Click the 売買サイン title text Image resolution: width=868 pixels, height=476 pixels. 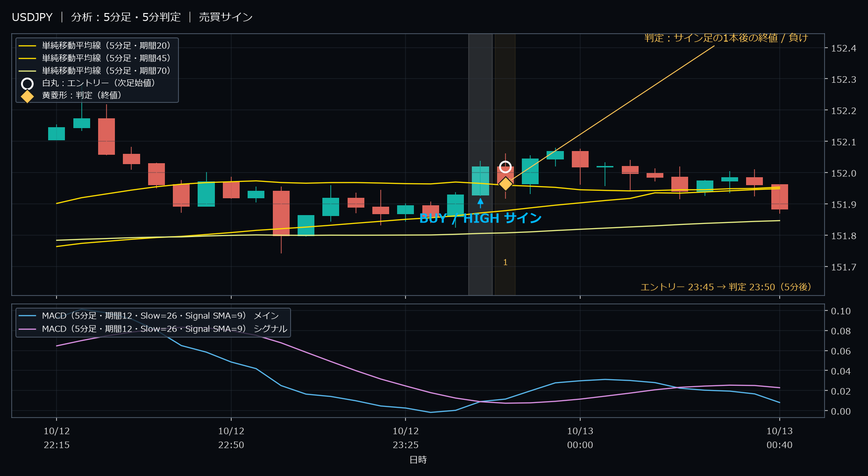coord(226,17)
